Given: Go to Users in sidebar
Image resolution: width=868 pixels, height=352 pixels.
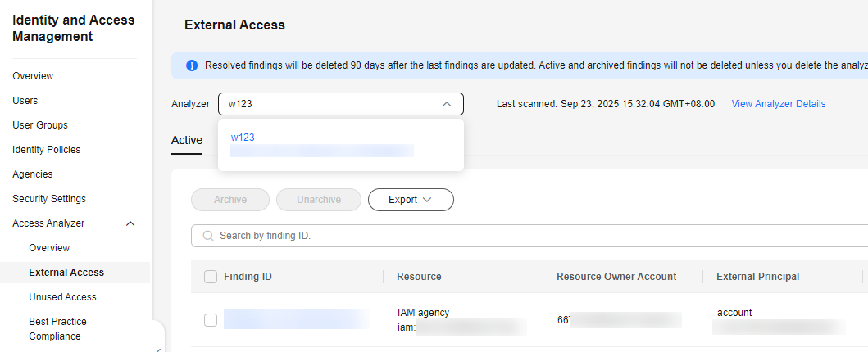Looking at the screenshot, I should (25, 101).
